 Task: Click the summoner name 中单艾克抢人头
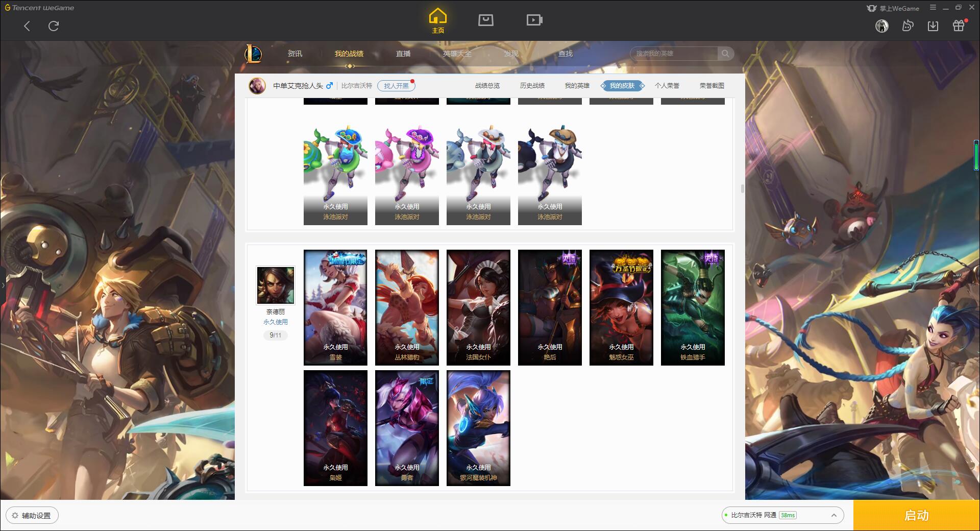pos(298,86)
